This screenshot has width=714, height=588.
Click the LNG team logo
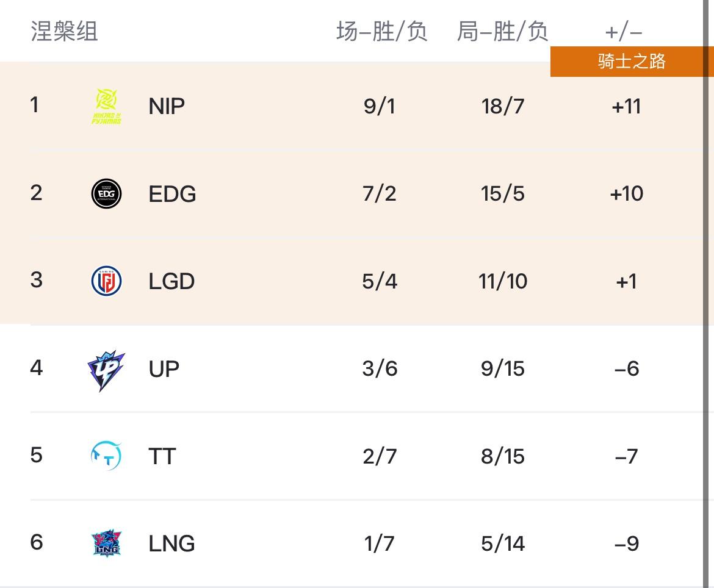pos(106,543)
